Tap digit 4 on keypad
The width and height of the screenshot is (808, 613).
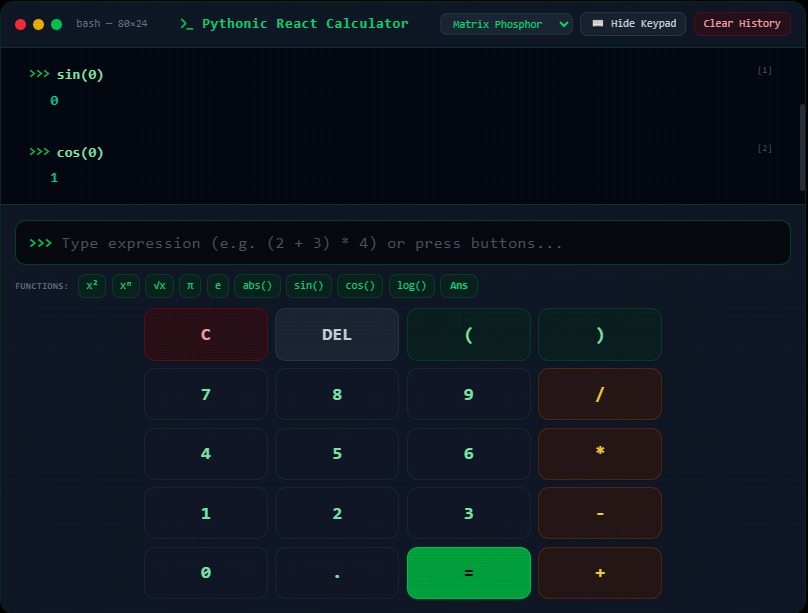[206, 453]
